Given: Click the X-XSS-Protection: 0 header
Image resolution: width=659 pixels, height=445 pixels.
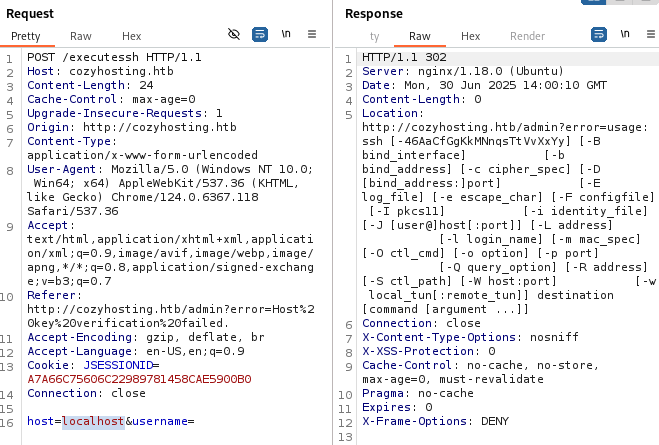Looking at the screenshot, I should tap(429, 351).
